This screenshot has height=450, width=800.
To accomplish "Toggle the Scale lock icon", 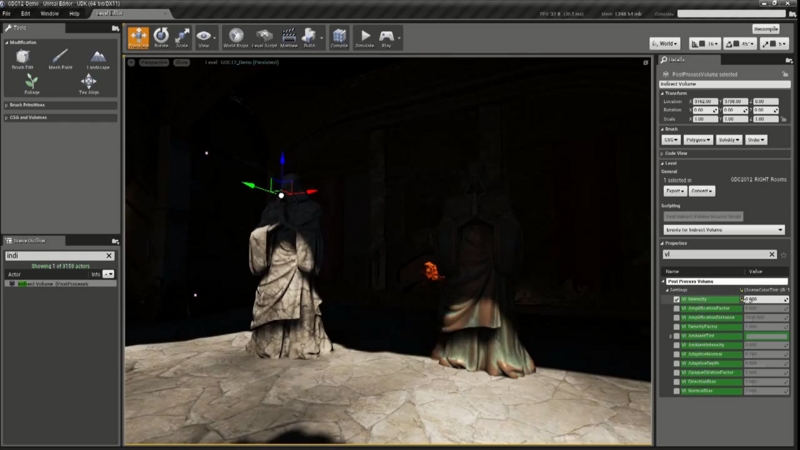I will 784,119.
